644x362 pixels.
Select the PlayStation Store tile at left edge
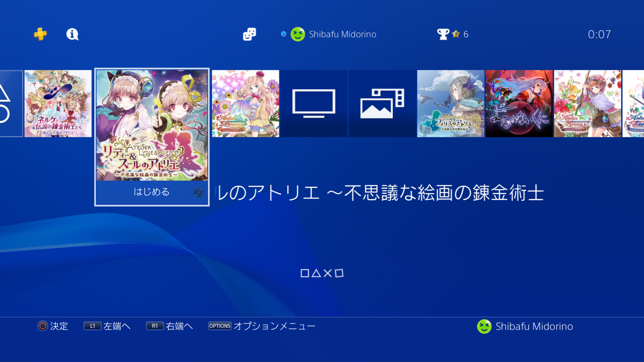click(11, 104)
